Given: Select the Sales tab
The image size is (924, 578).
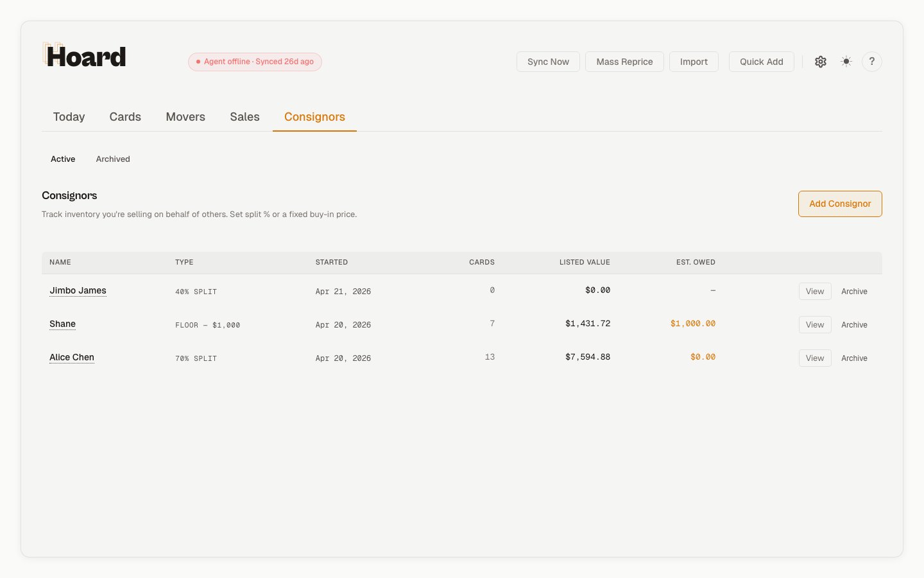Looking at the screenshot, I should pos(244,117).
